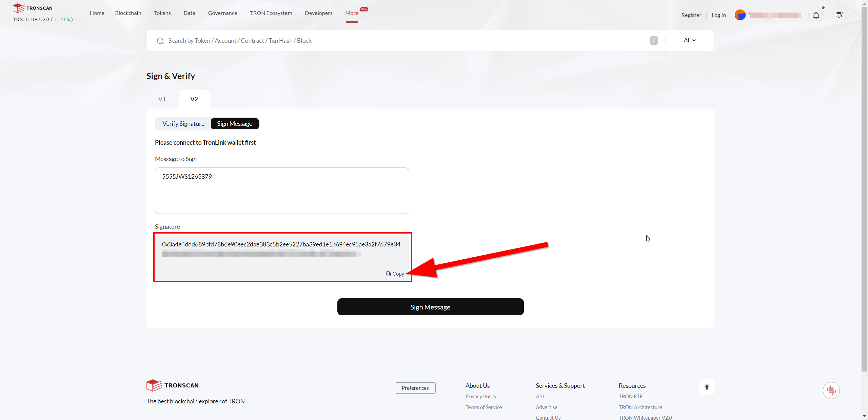Open the Blockchain navigation menu
Screen dimensions: 868x420
(128, 13)
